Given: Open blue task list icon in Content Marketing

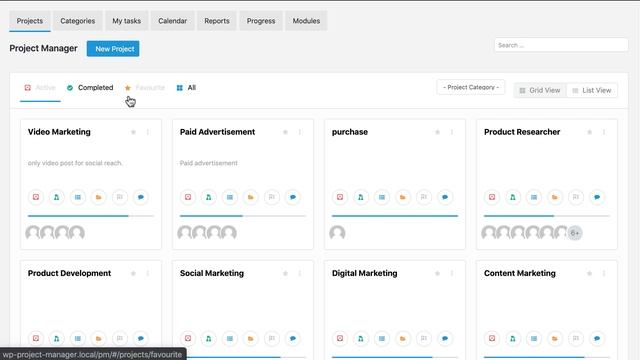Looking at the screenshot, I should tap(534, 338).
